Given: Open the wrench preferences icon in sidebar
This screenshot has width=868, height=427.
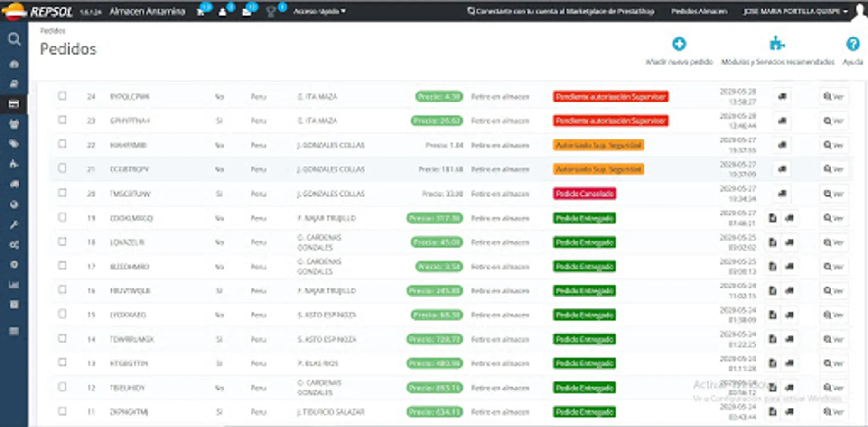Looking at the screenshot, I should [14, 224].
